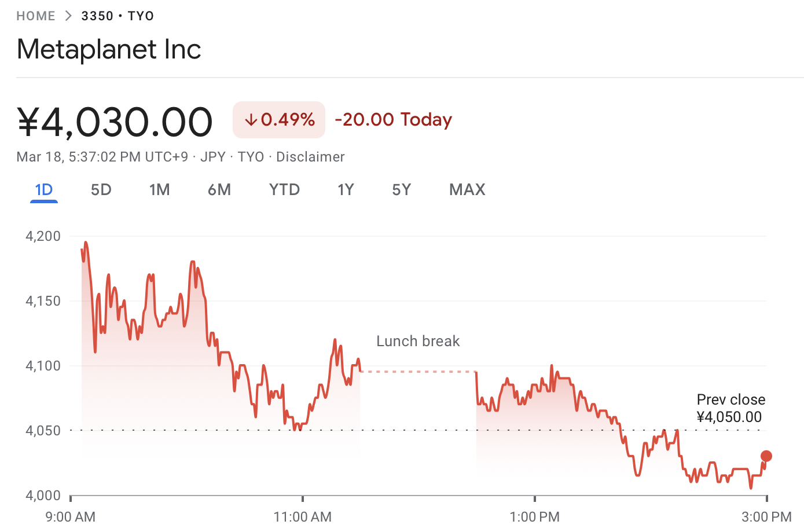Click the 11:00 AM time axis marker
Screen dimensions: 804x532
click(303, 516)
